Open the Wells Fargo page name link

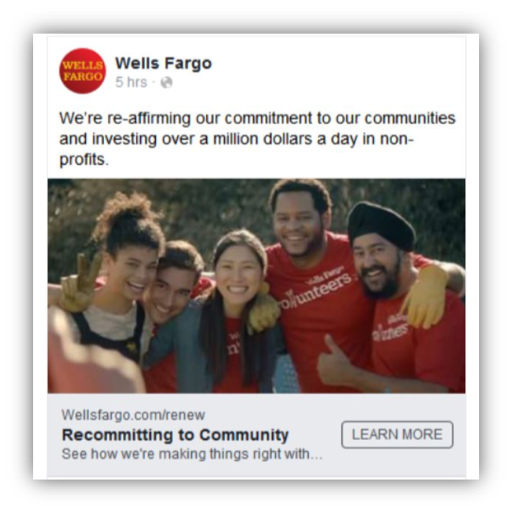163,63
